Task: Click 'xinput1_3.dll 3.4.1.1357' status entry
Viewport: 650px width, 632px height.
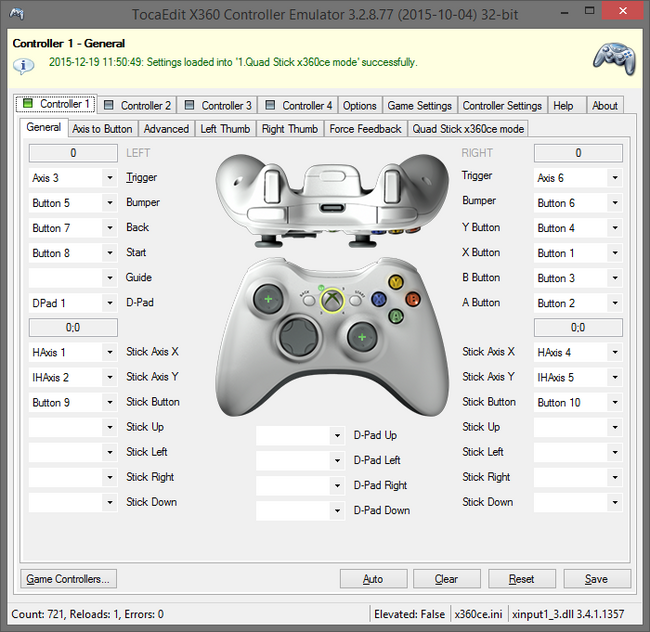Action: (568, 614)
